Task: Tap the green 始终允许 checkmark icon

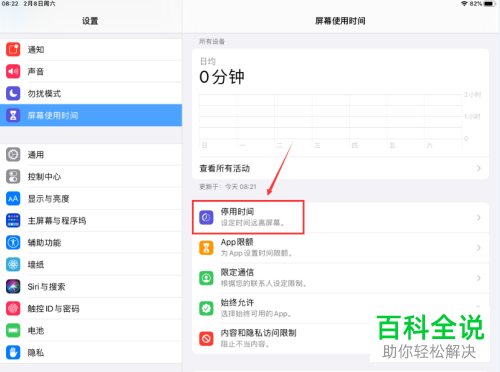Action: pos(206,308)
